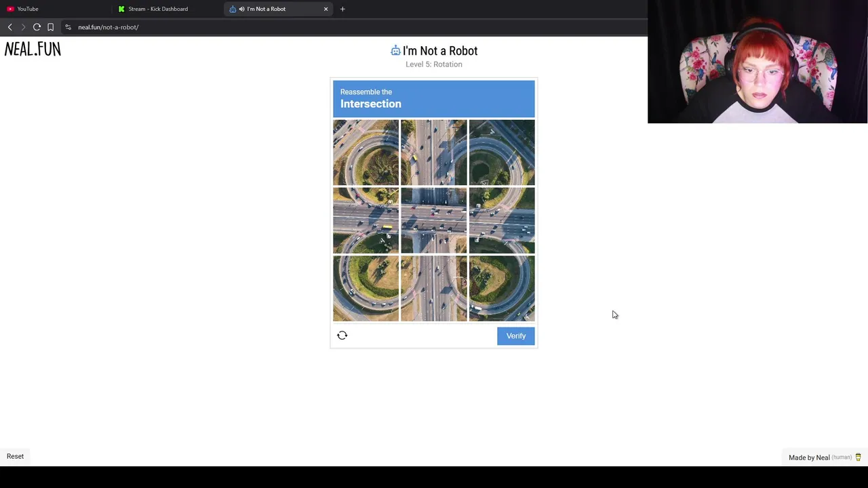Rotate the top-middle road tile

434,152
